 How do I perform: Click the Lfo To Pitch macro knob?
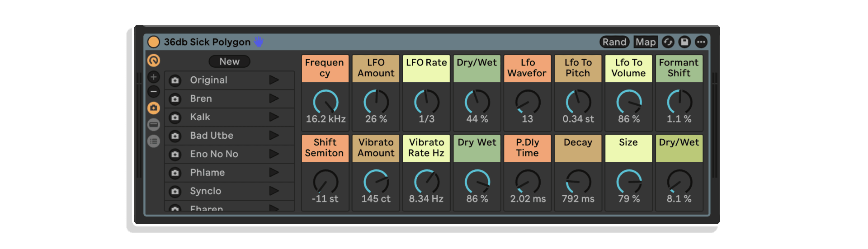point(578,102)
